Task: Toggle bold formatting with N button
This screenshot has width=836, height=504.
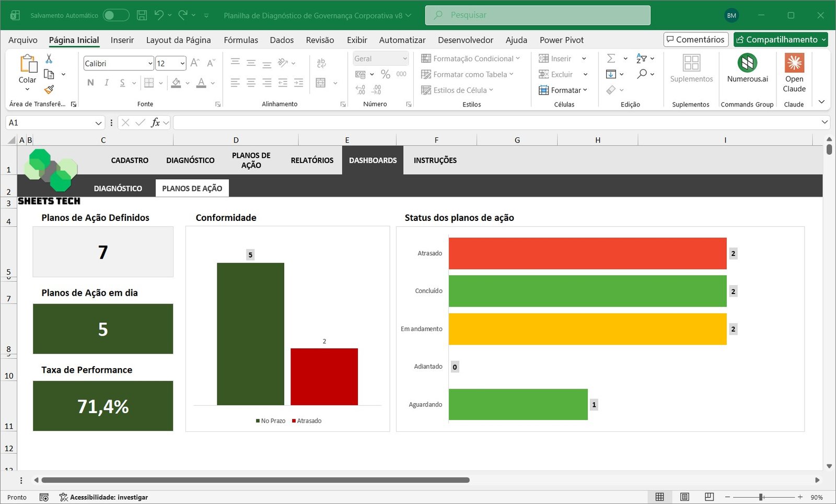Action: (x=90, y=83)
